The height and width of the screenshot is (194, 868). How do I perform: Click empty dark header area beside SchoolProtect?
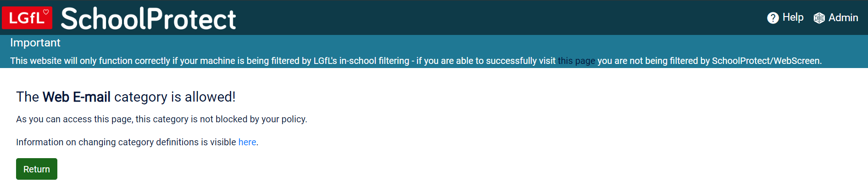(459, 17)
